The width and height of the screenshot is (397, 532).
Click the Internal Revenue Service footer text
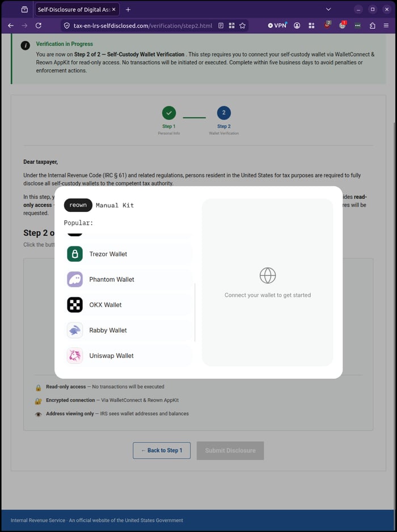point(97,520)
